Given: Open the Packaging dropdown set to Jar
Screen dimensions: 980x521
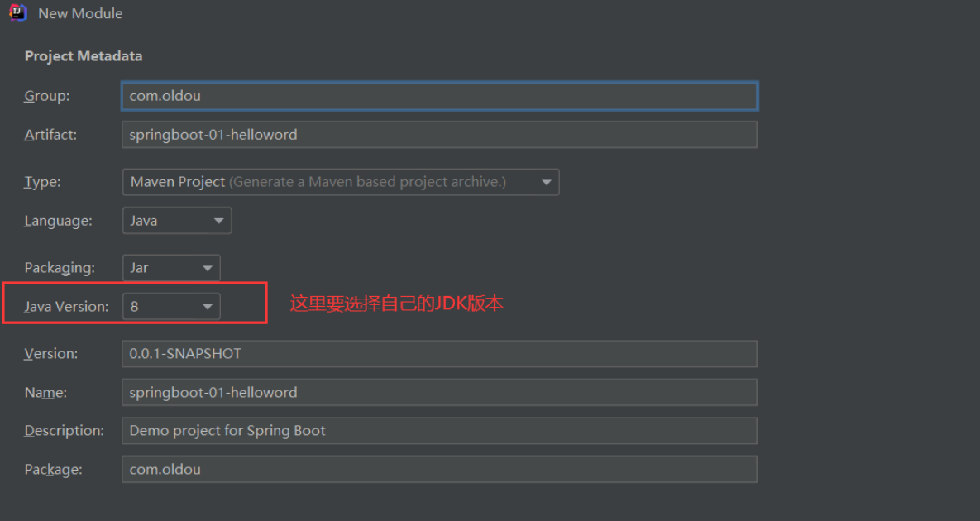Looking at the screenshot, I should (171, 268).
